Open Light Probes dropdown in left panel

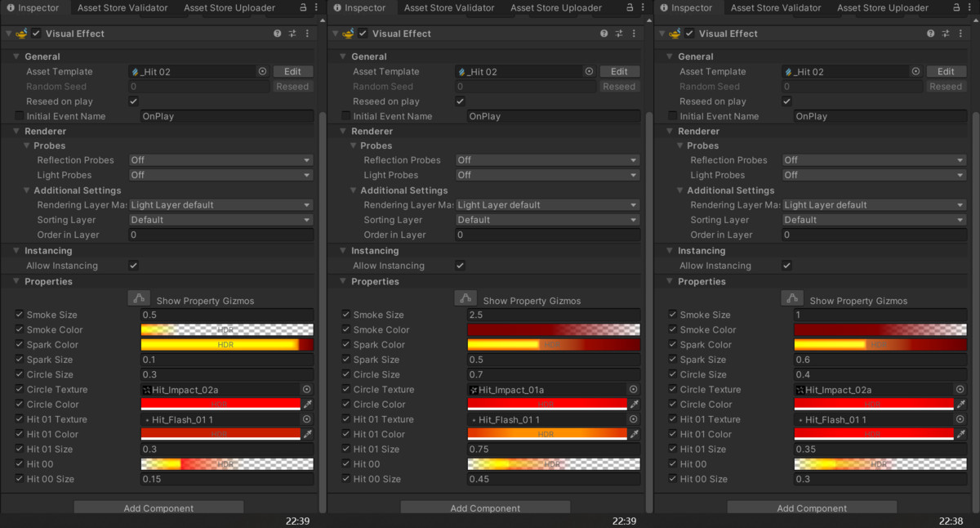(221, 175)
